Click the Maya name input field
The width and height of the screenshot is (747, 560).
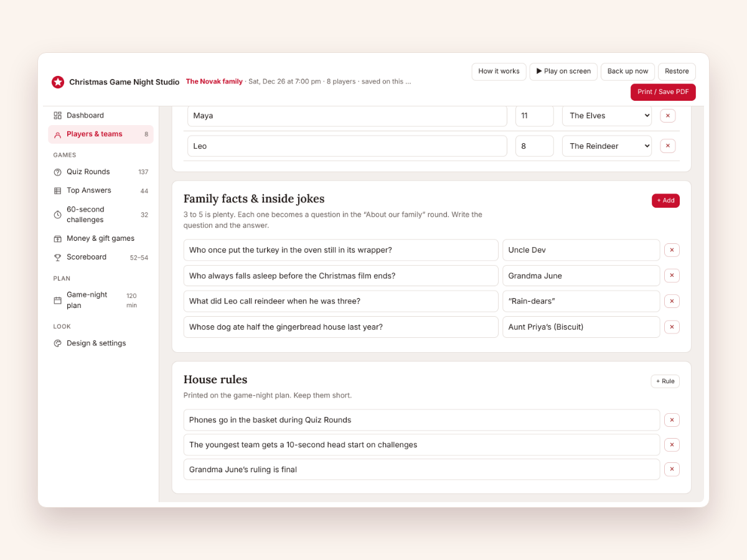point(347,116)
